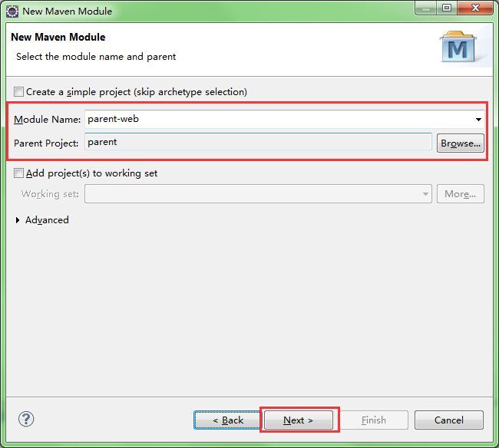This screenshot has height=448, width=499.
Task: Click the Maven M wizard banner icon
Action: click(458, 47)
